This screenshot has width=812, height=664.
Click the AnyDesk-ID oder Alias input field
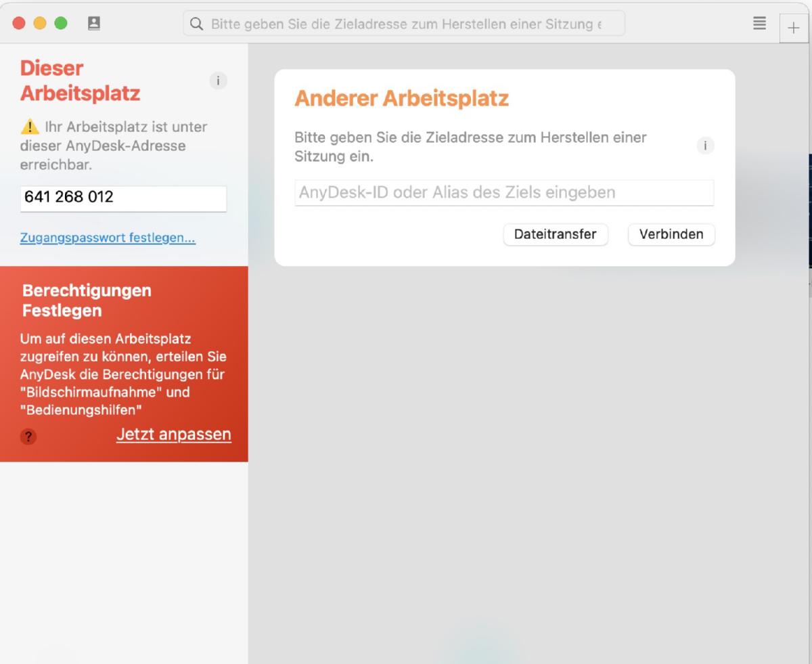(504, 192)
